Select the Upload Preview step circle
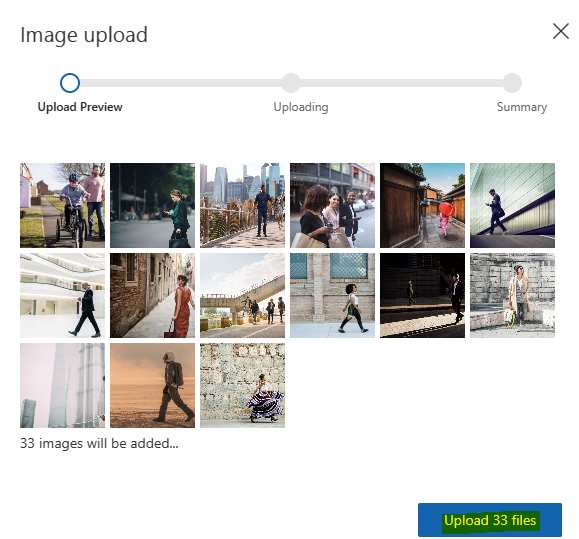579x539 pixels. coord(70,83)
